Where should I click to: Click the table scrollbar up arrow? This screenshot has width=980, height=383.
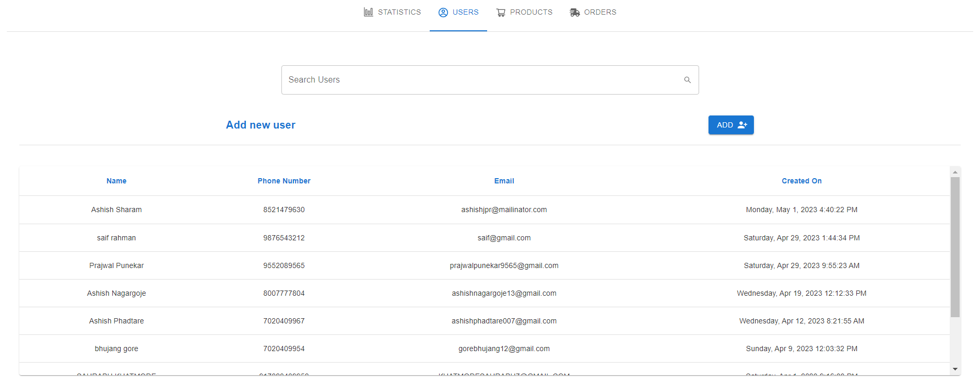click(x=955, y=172)
